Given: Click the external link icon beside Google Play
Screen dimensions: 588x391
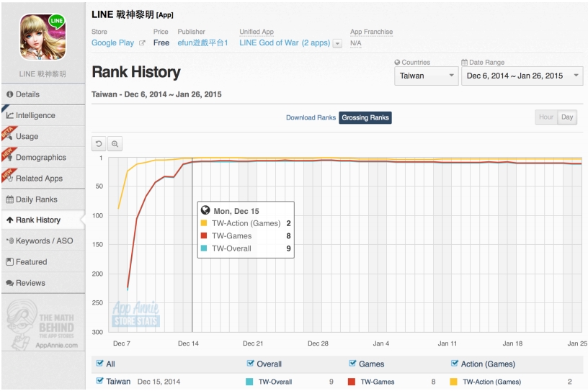Looking at the screenshot, I should pyautogui.click(x=142, y=42).
